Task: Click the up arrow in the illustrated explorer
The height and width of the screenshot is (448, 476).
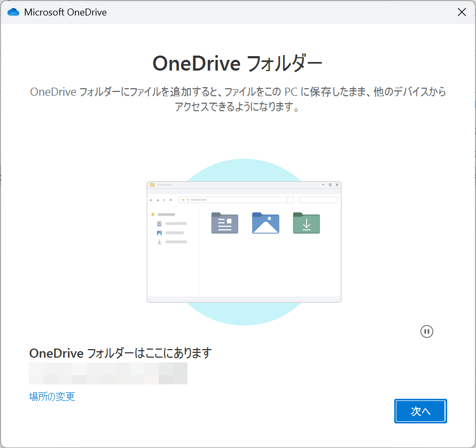Action: [x=170, y=200]
